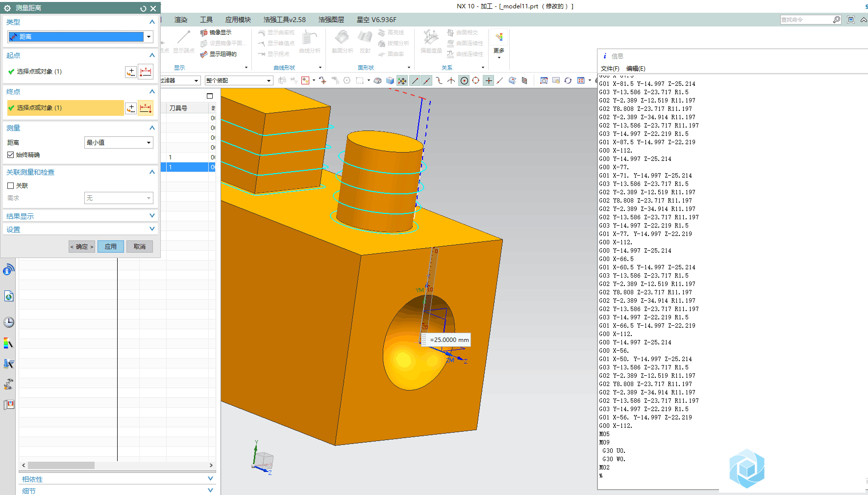This screenshot has width=868, height=495.
Task: Click the 确定 button
Action: click(x=82, y=247)
